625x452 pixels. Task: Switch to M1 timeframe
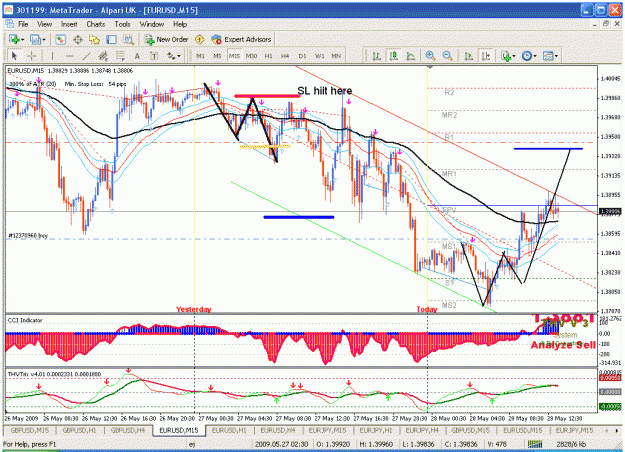[x=200, y=56]
